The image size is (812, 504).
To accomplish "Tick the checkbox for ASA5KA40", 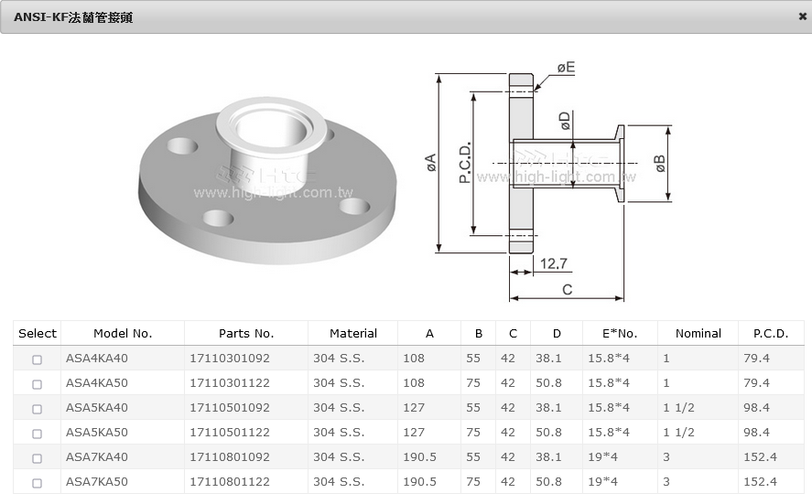I will point(38,409).
